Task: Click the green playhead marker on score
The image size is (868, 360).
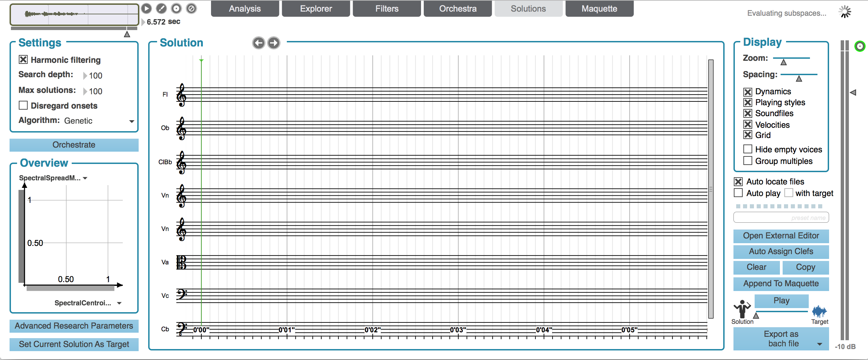Action: pos(201,61)
